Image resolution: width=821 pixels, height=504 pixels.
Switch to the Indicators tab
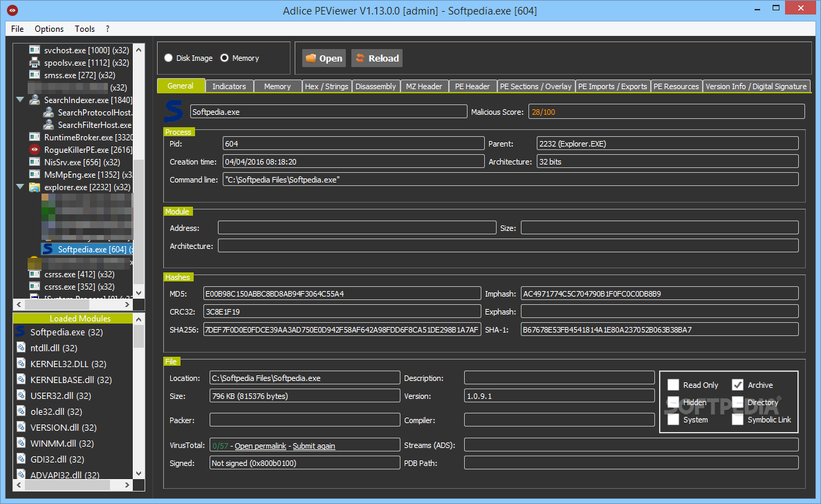pyautogui.click(x=230, y=86)
